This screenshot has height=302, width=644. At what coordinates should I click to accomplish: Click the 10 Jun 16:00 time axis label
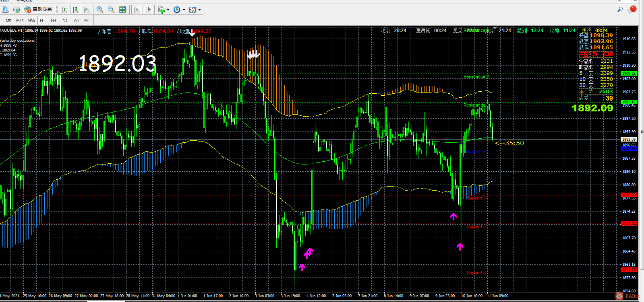click(x=472, y=296)
